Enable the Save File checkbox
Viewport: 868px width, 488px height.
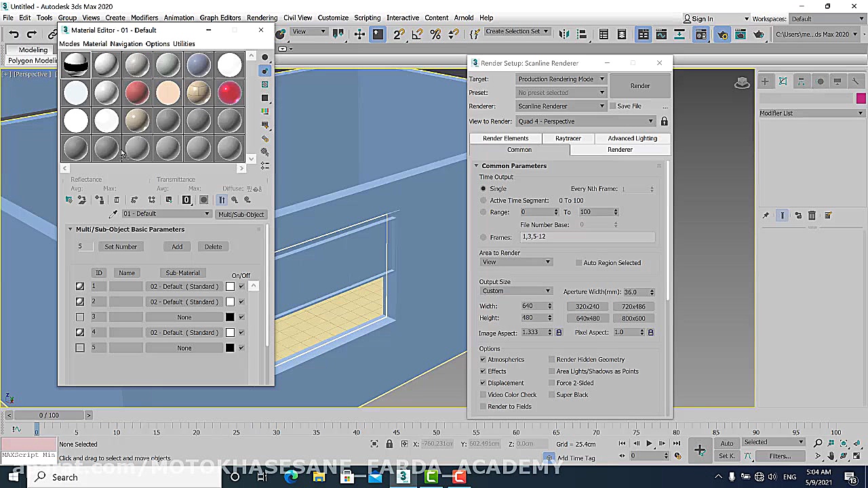(x=613, y=106)
